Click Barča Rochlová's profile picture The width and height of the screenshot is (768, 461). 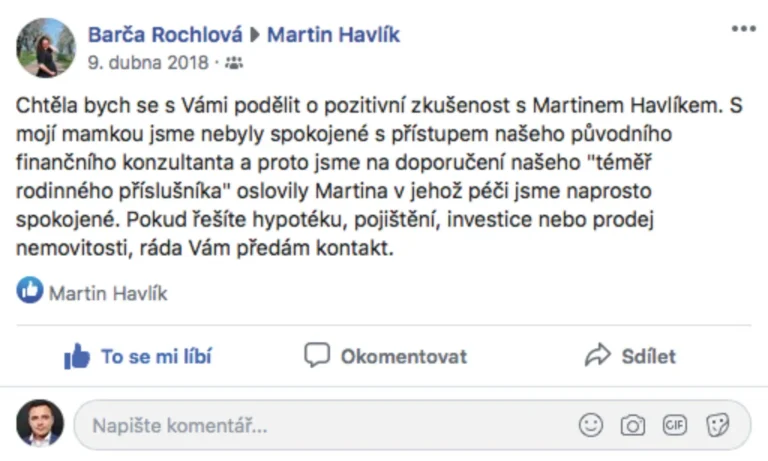coord(46,47)
